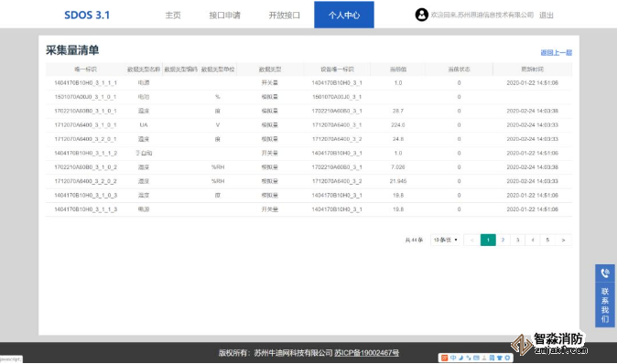
Task: Click the 唯一标识 column header
Action: coord(85,70)
